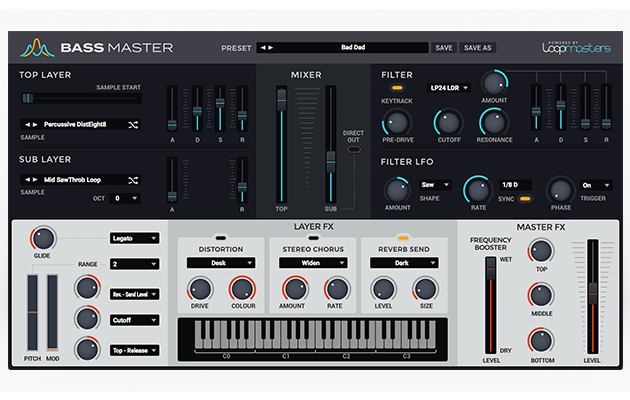
Task: Expand the Legato mode dropdown
Action: 134,239
